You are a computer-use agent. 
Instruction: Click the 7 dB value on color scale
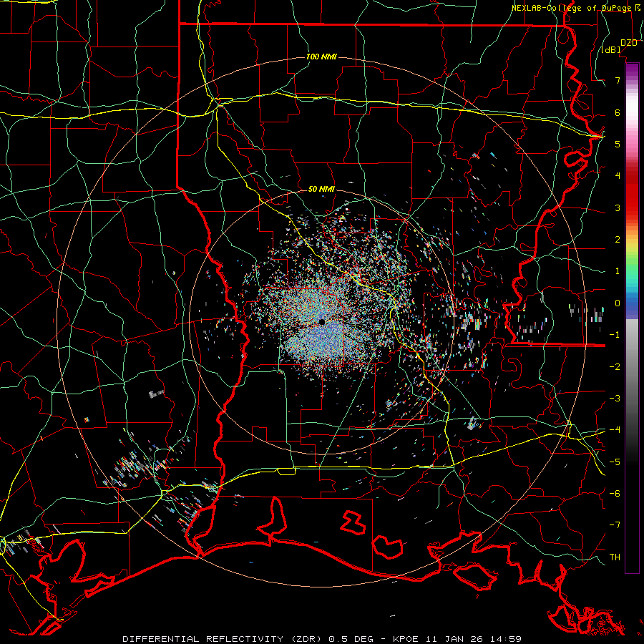tap(618, 80)
